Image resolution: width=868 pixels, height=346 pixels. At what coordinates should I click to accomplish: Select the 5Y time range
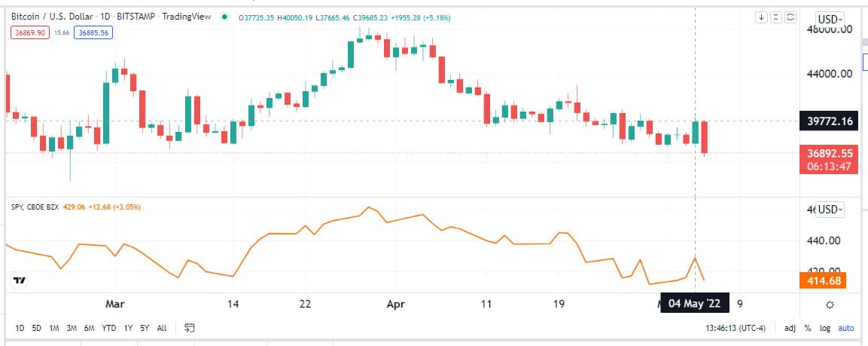(x=145, y=328)
